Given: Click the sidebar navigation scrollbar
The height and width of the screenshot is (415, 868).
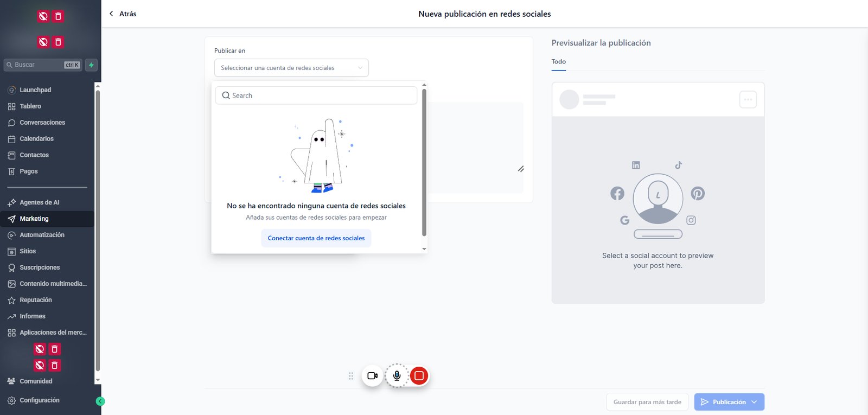Looking at the screenshot, I should (x=98, y=231).
